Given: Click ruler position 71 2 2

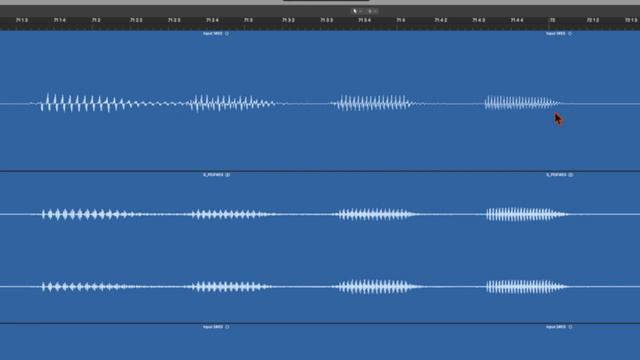Looking at the screenshot, I should click(136, 20).
